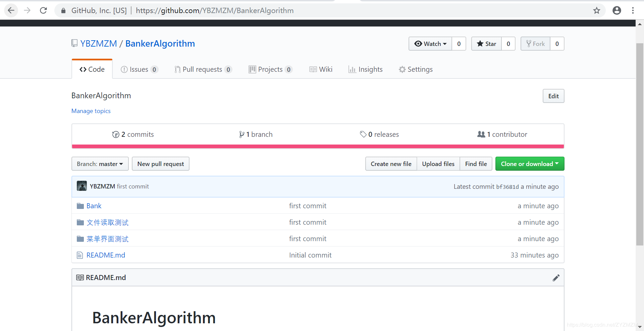Open the Projects tab

click(270, 69)
